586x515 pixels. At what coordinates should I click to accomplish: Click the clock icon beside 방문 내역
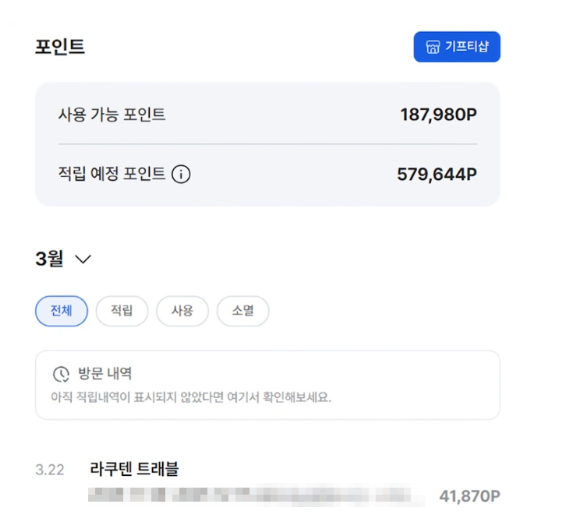(61, 374)
